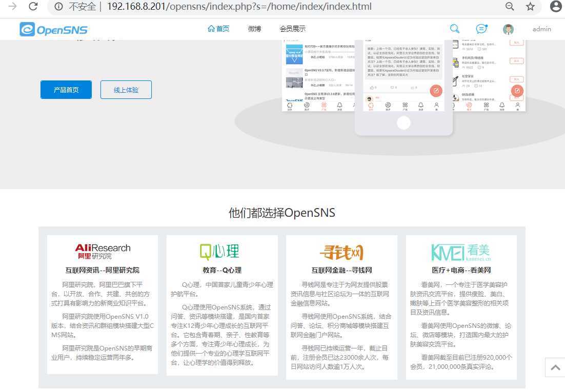The image size is (565, 392).
Task: Click the 教育--Q心理 title
Action: click(222, 270)
